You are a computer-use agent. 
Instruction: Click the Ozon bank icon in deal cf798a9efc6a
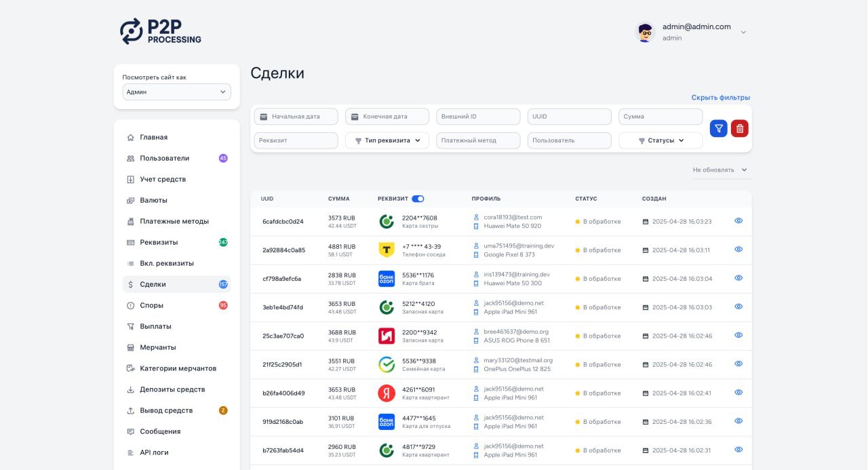click(386, 279)
